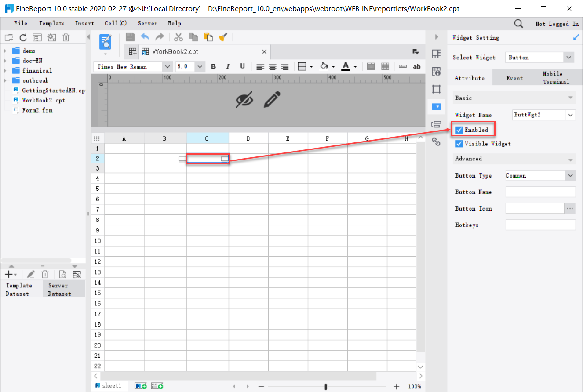The height and width of the screenshot is (392, 583).
Task: Click the zoom in plus button
Action: click(x=397, y=387)
